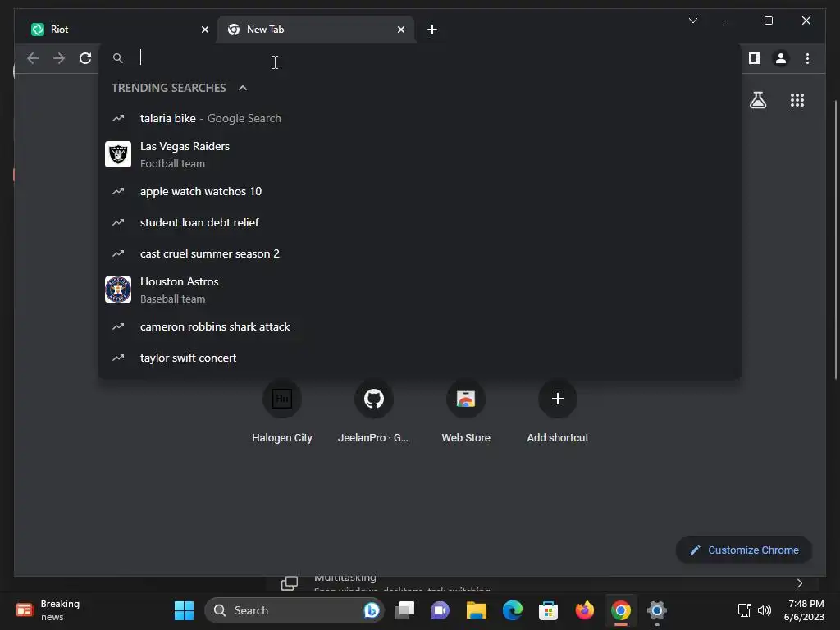Close the New Tab tab

tap(400, 30)
